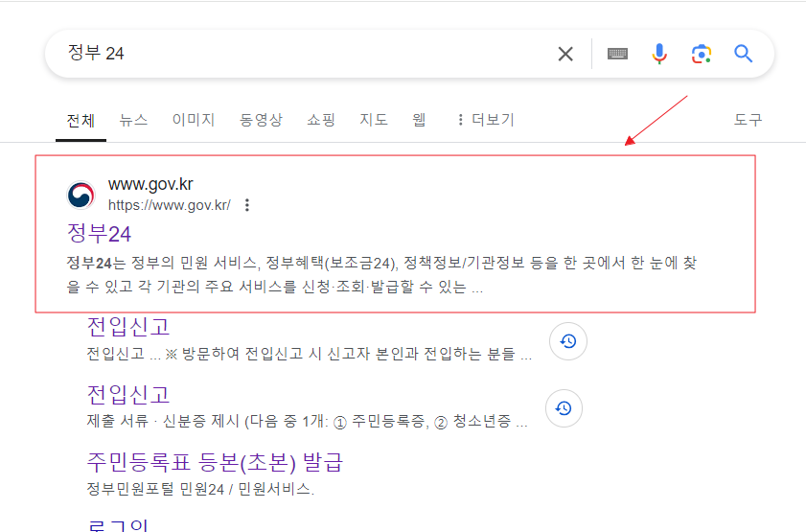Click the snippet 전입신고 ... ※ 방문하여 전입신고 시

click(309, 354)
